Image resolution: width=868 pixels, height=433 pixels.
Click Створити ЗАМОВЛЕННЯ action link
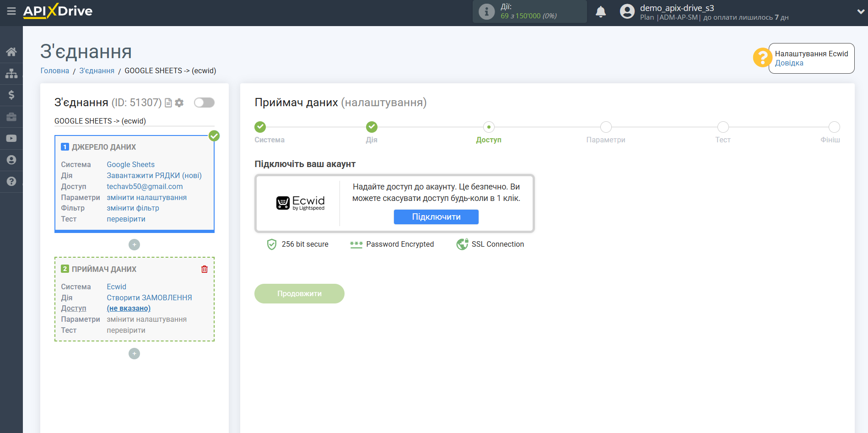(x=149, y=298)
